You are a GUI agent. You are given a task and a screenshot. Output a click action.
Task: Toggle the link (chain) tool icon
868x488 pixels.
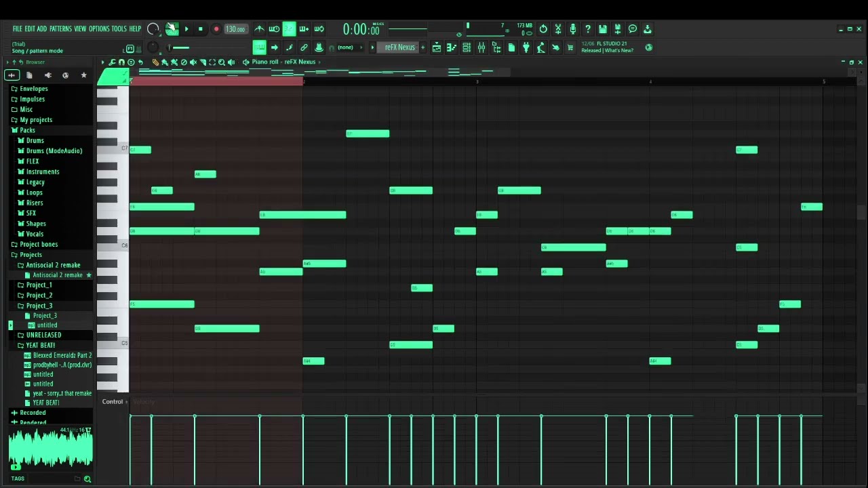click(x=304, y=47)
